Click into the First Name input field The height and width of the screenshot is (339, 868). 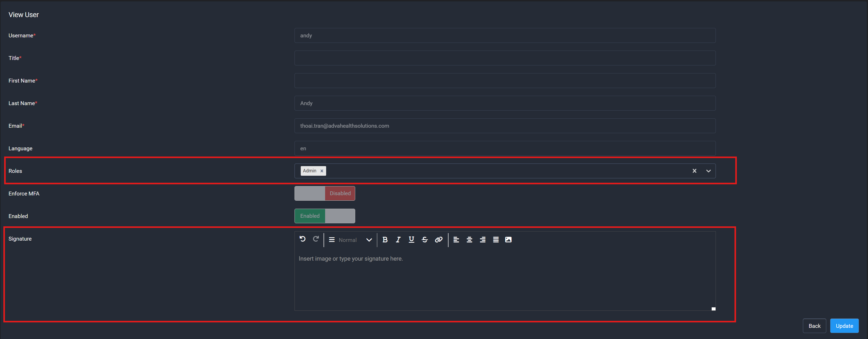point(505,81)
